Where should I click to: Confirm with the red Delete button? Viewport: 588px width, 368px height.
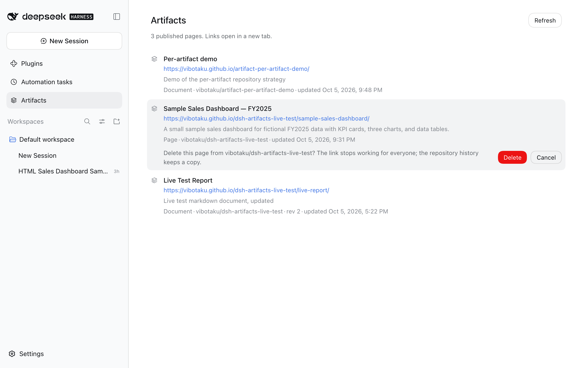tap(512, 158)
